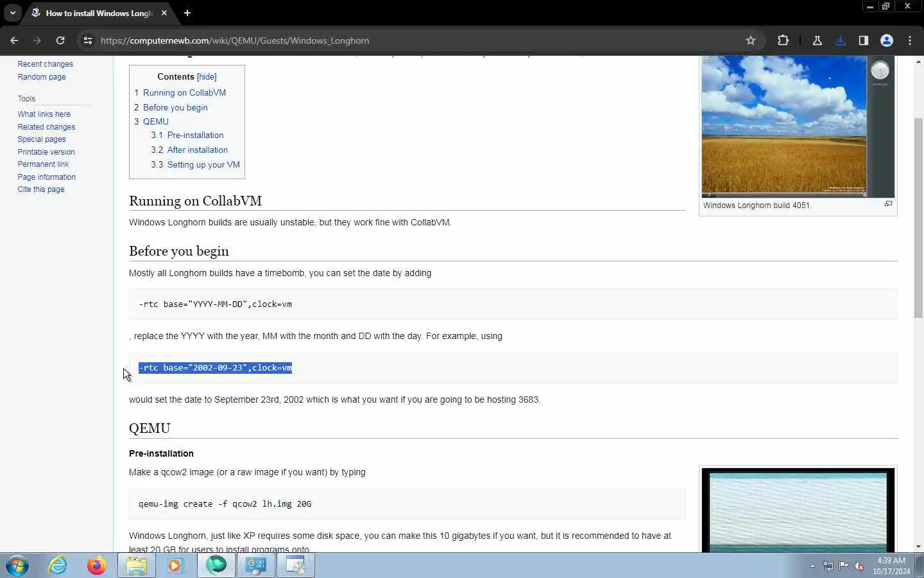The height and width of the screenshot is (578, 924).
Task: Open Recent changes in sidebar
Action: point(45,64)
